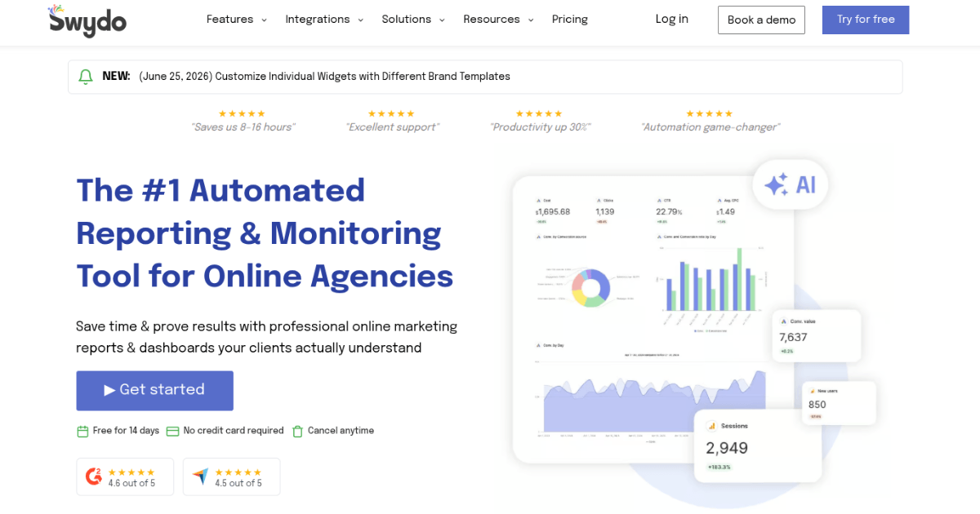Click stars above "Productivity up 30%"
The image size is (980, 514).
539,113
